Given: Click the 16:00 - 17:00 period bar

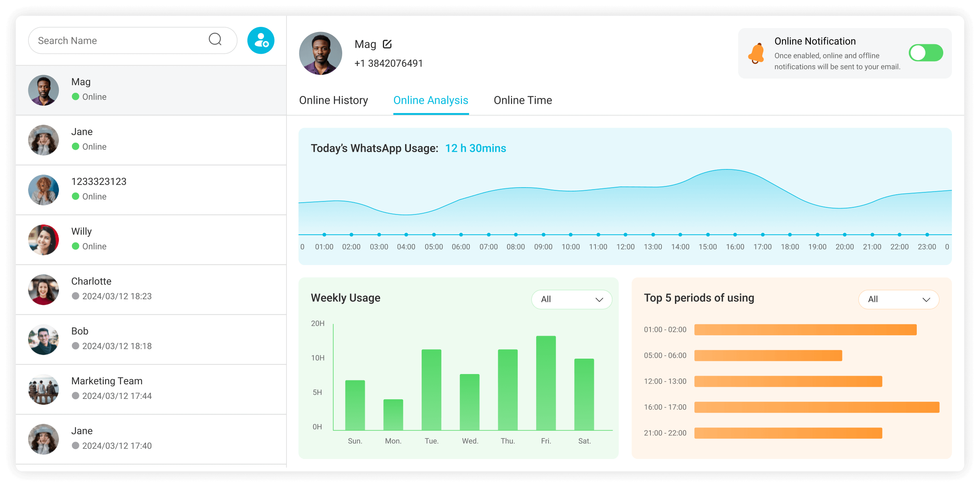Looking at the screenshot, I should (x=817, y=407).
